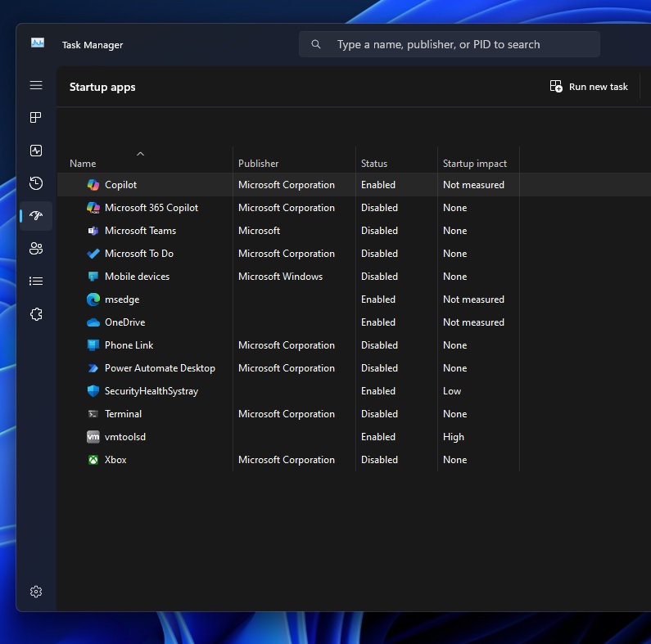This screenshot has width=651, height=644.
Task: Select Microsoft 365 Copilot row name
Action: (151, 208)
